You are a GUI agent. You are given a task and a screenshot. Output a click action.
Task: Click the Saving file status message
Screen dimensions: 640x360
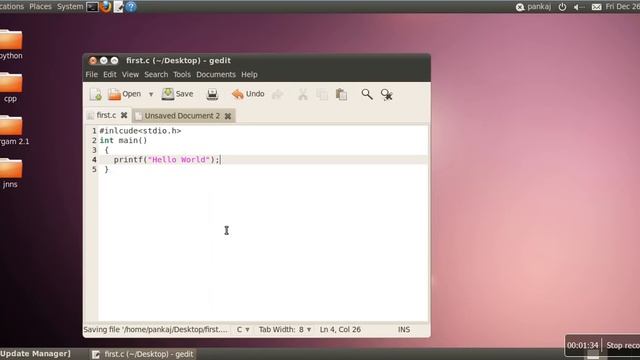[156, 329]
